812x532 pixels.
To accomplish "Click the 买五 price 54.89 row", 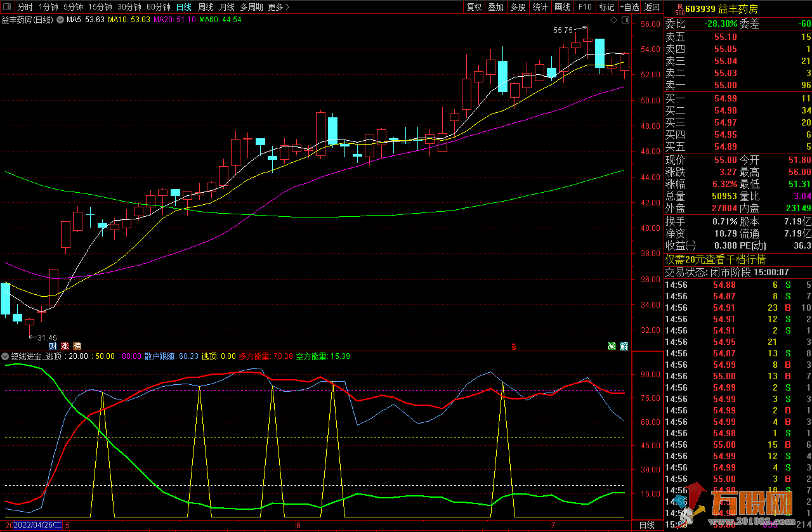I will coord(738,146).
